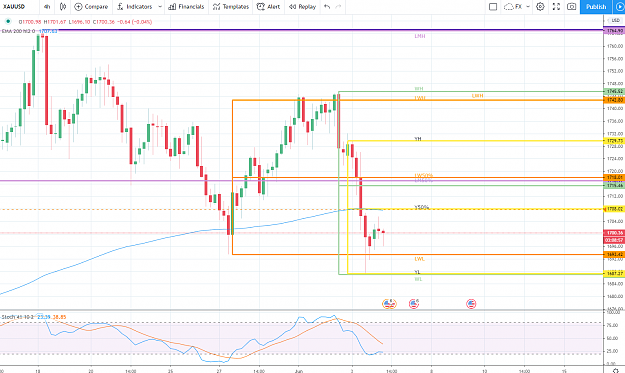Image resolution: width=625 pixels, height=373 pixels.
Task: Click the blue Publish button
Action: (596, 6)
